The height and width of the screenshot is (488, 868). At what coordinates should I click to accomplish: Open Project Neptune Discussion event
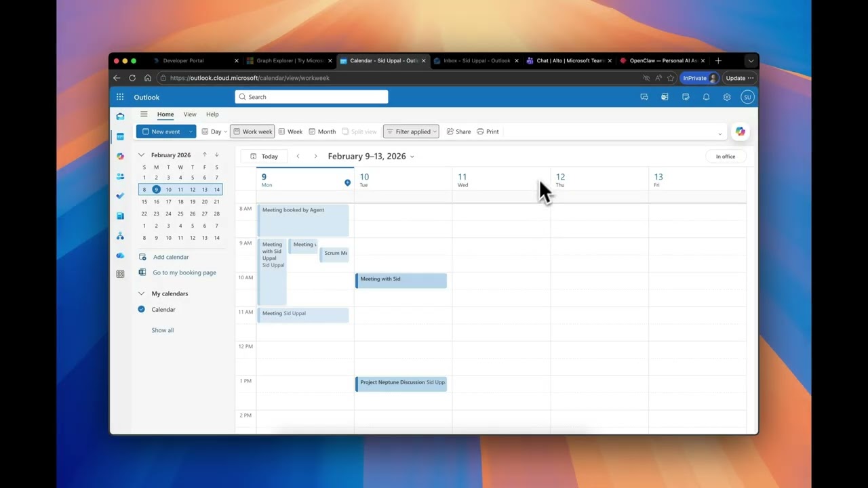click(x=401, y=384)
